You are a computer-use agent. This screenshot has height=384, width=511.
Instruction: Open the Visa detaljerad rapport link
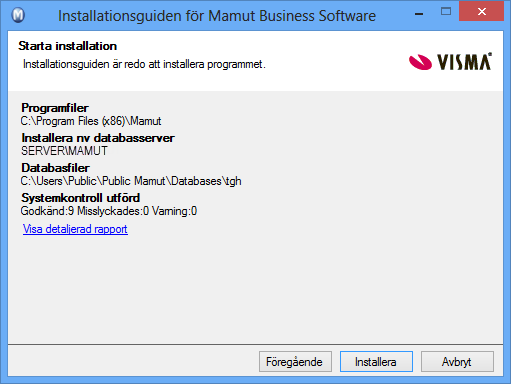pos(75,229)
